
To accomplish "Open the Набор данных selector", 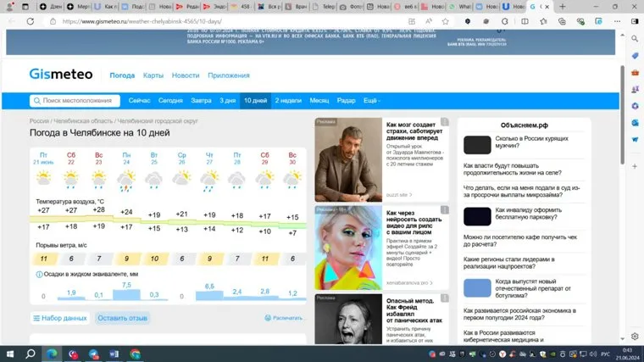I will pyautogui.click(x=59, y=318).
